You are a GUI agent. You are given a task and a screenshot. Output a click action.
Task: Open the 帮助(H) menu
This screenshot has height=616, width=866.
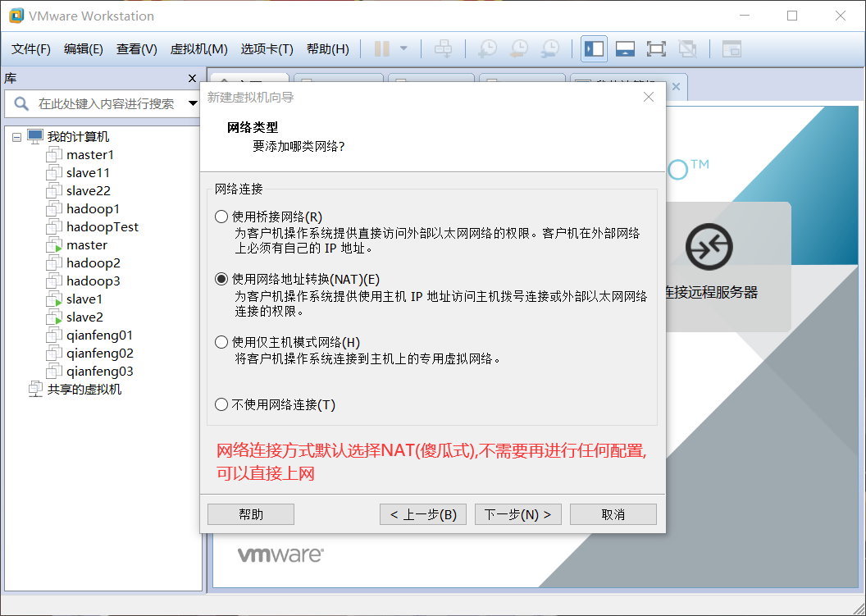(327, 49)
